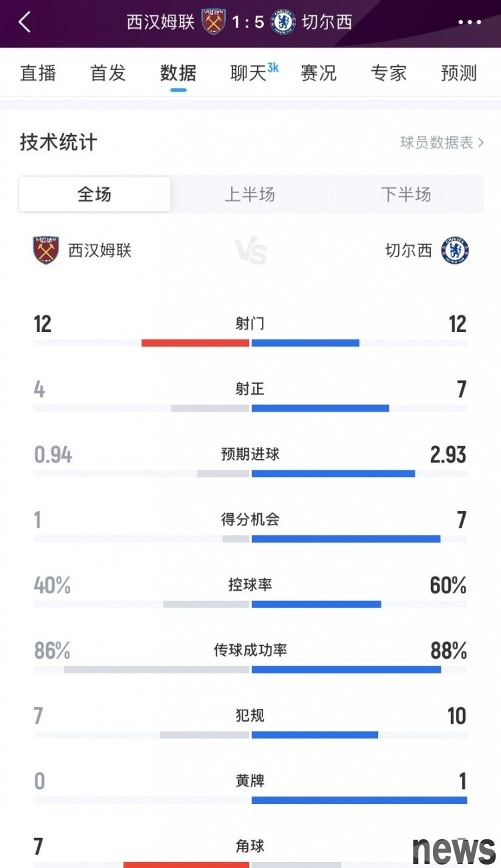Tap the blue 控球率 possession bar
Screen dimensions: 501x868
pos(317,604)
